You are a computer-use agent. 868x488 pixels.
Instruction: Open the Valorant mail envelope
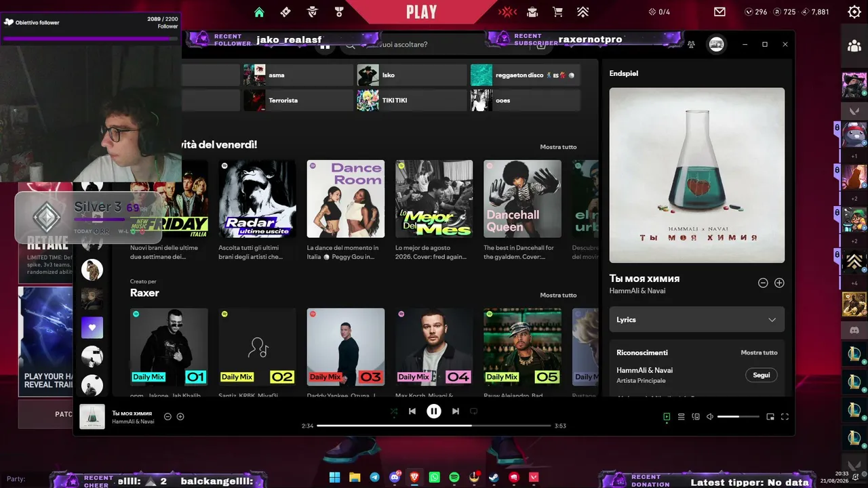[x=719, y=12]
